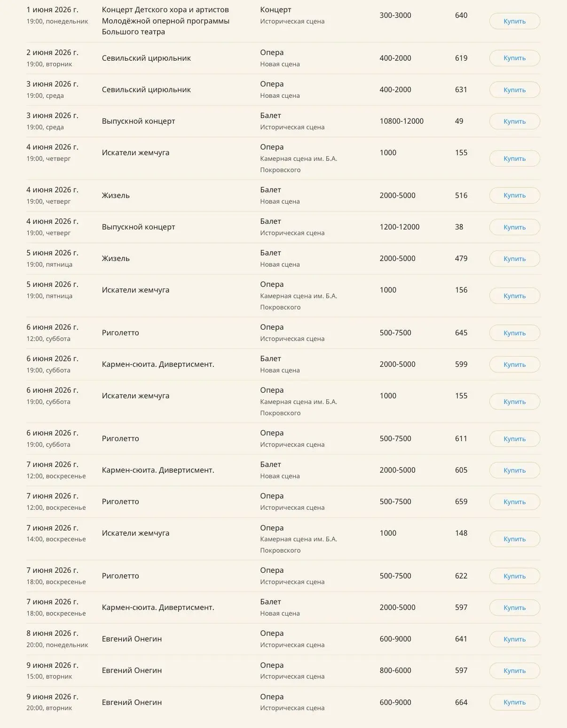This screenshot has width=567, height=728.
Task: Buy Риголетто tickets for 6 June 12:00
Action: pyautogui.click(x=514, y=333)
